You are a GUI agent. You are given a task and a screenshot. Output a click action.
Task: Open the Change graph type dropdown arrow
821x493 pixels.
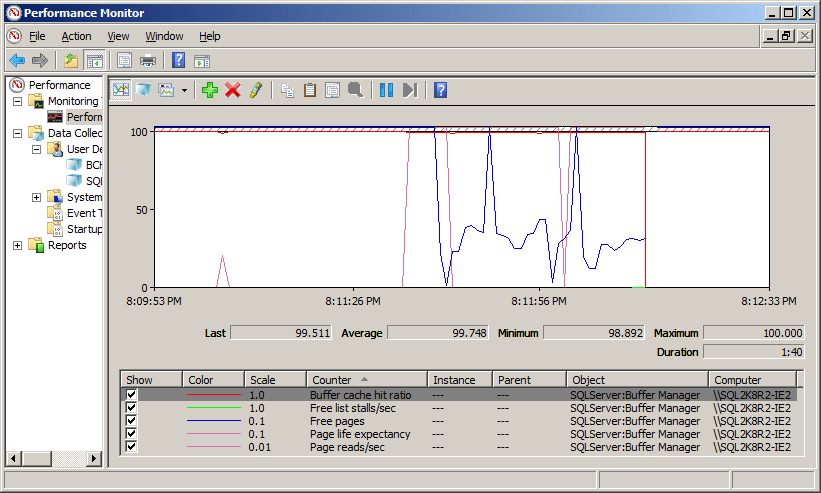coord(185,90)
